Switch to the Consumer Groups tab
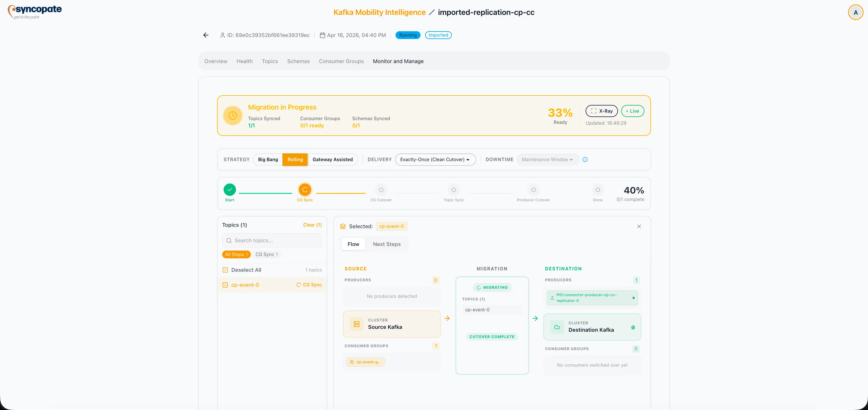 tap(341, 61)
